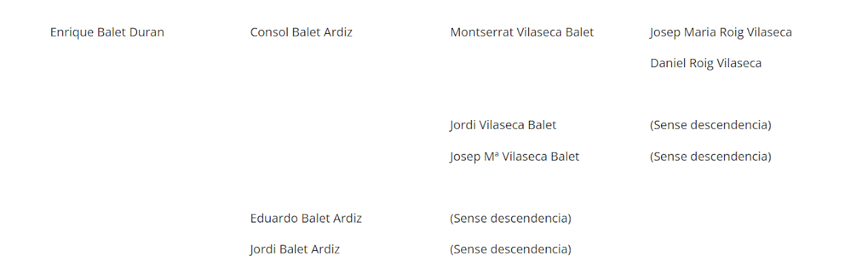Select Josep Maria Roig Vilaseca
The height and width of the screenshot is (274, 868).
click(720, 32)
